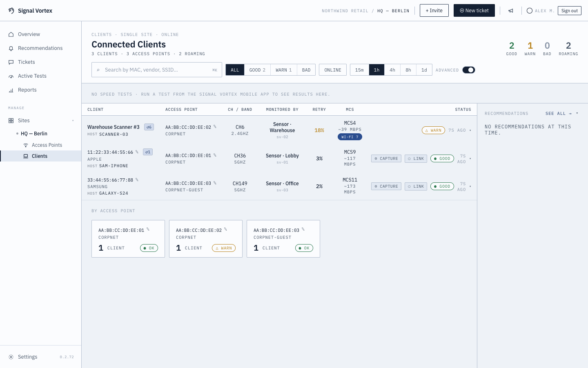Choose the 1d time range

coord(424,70)
